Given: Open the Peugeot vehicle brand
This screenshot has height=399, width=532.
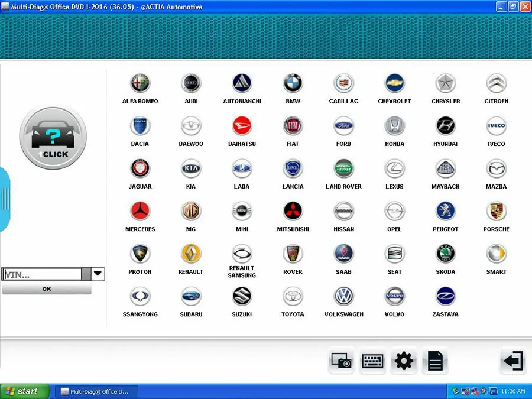Looking at the screenshot, I should [x=445, y=210].
